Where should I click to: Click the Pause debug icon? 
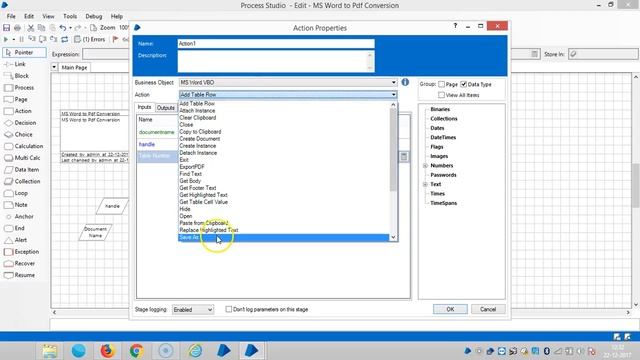click(x=21, y=40)
